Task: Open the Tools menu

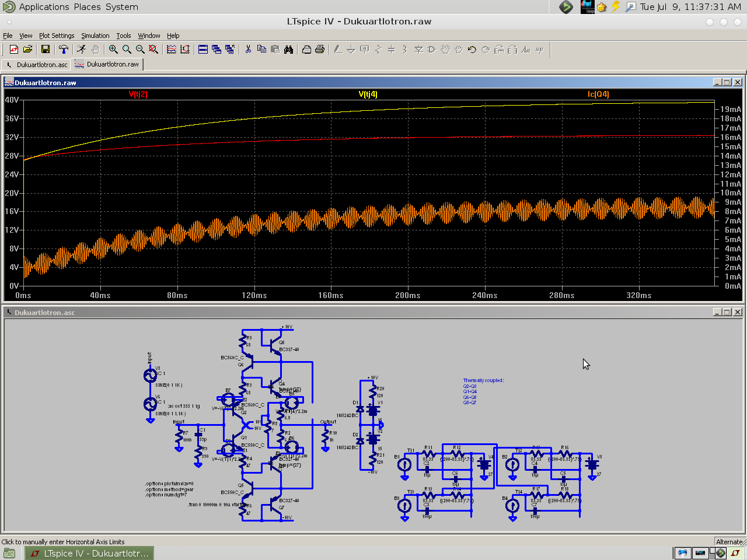Action: [124, 36]
